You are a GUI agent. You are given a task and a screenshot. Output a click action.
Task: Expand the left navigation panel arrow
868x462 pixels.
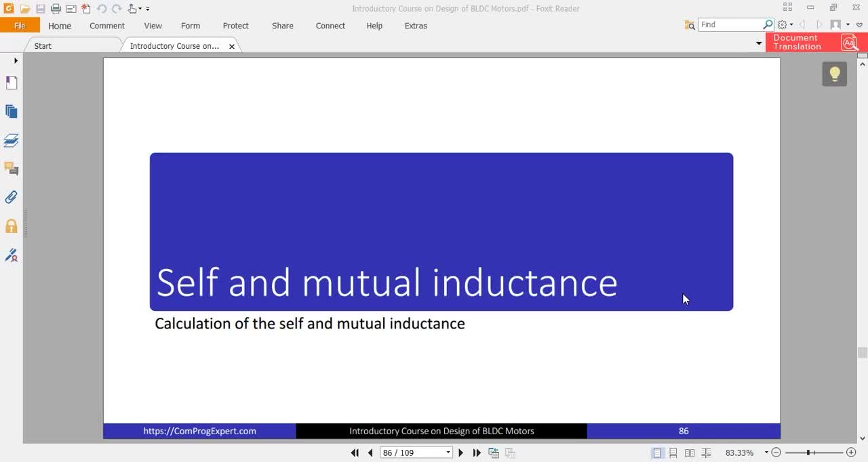(x=16, y=61)
